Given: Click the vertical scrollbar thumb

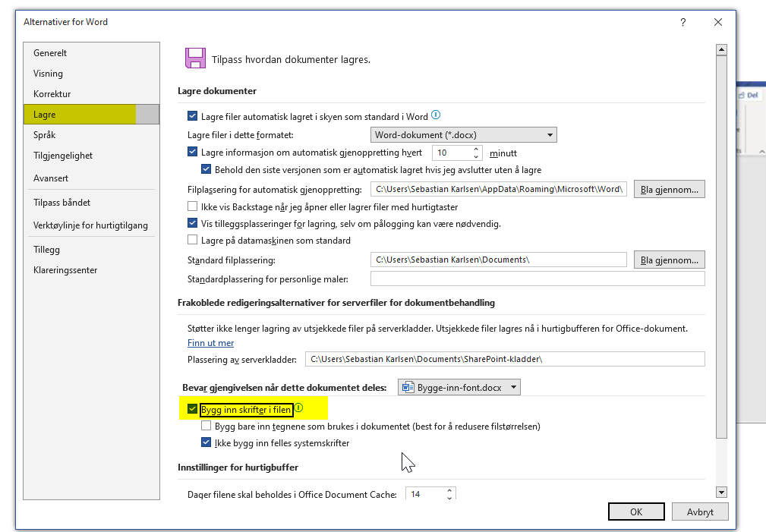Looking at the screenshot, I should (721, 247).
